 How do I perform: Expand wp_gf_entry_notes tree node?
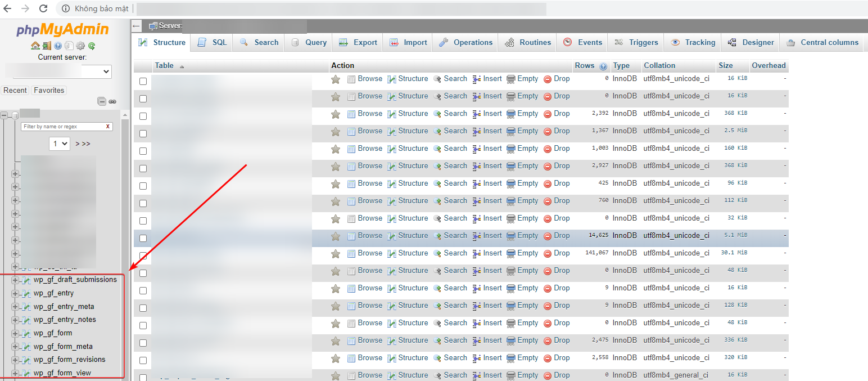[x=15, y=320]
